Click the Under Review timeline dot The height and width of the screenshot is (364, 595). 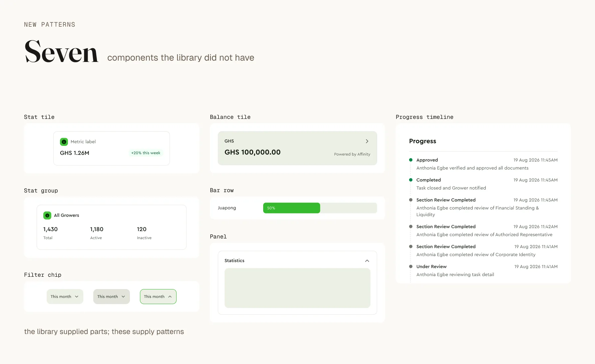coord(411,266)
